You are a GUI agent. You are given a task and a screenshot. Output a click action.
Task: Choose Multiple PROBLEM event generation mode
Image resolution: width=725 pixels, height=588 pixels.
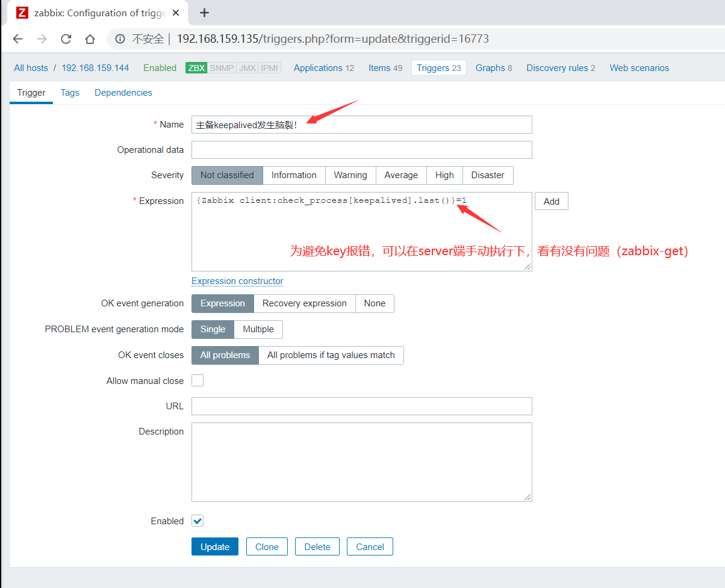click(x=258, y=329)
